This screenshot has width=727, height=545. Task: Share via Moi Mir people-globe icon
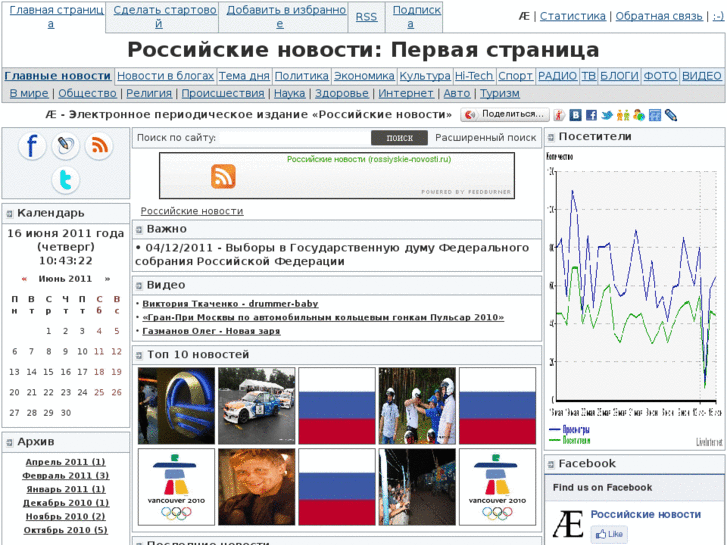click(639, 115)
